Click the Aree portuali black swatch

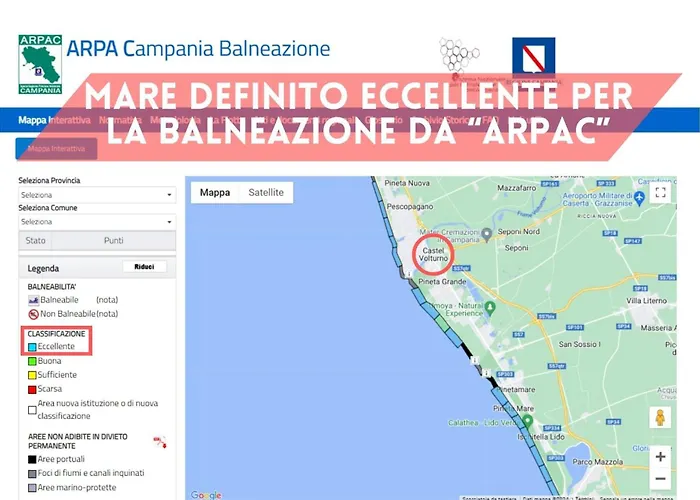coord(32,459)
